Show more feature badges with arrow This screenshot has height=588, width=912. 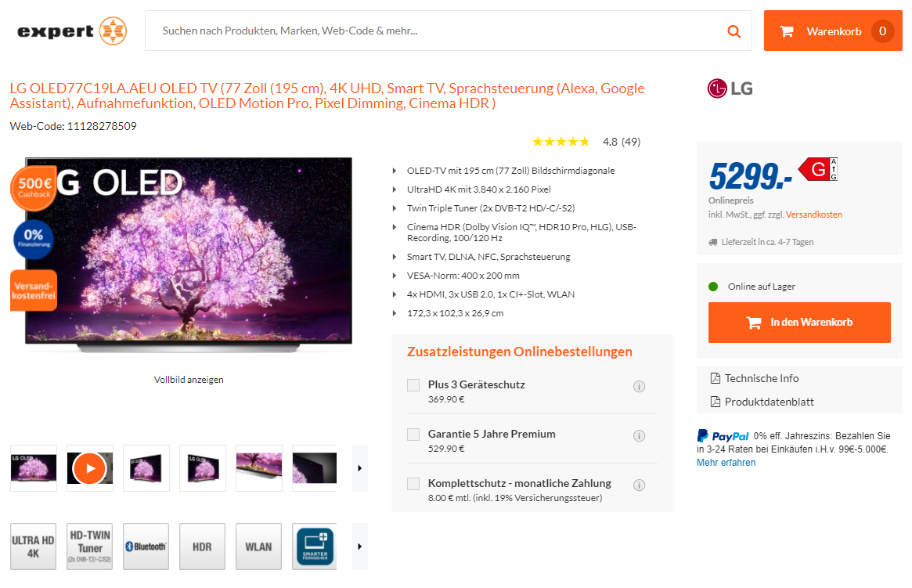360,547
